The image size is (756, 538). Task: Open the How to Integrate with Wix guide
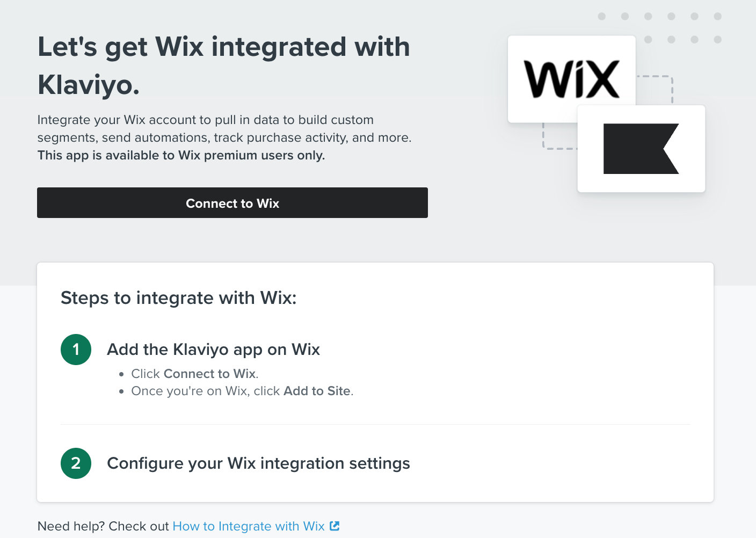[x=249, y=526]
